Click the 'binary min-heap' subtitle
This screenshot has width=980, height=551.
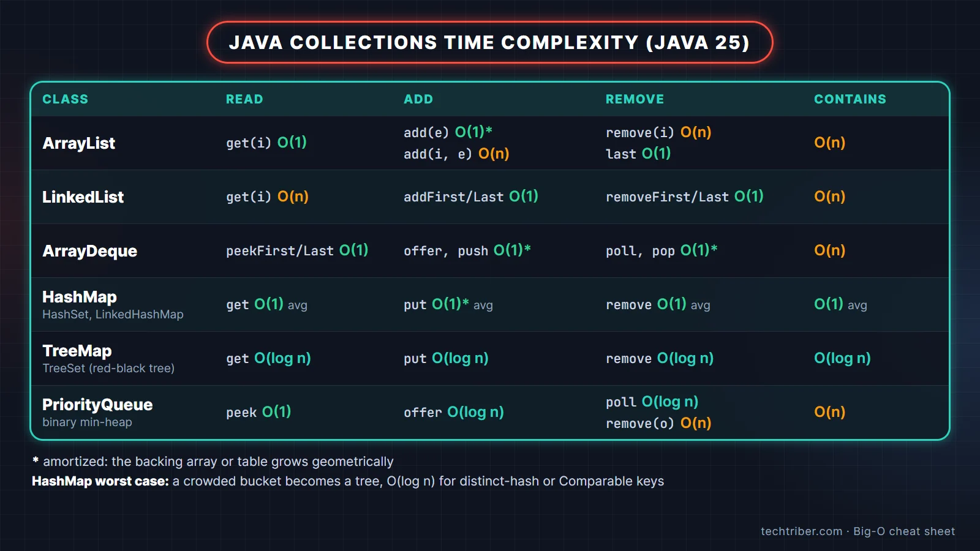[87, 422]
